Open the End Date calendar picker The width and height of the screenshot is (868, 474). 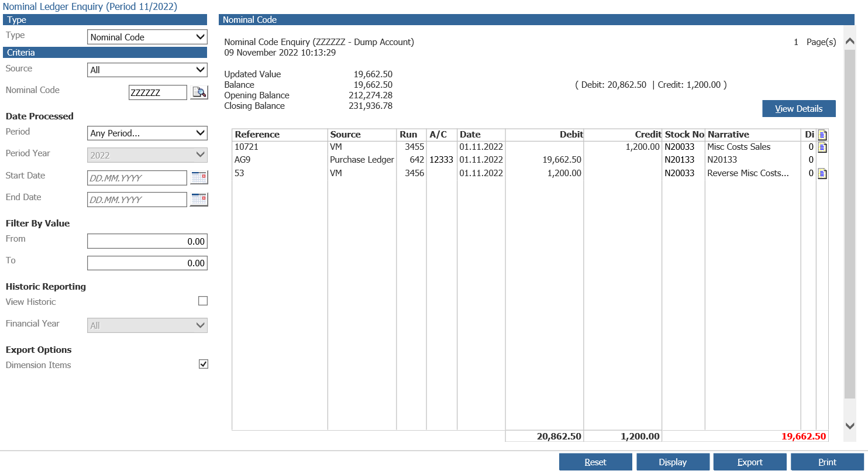point(199,200)
